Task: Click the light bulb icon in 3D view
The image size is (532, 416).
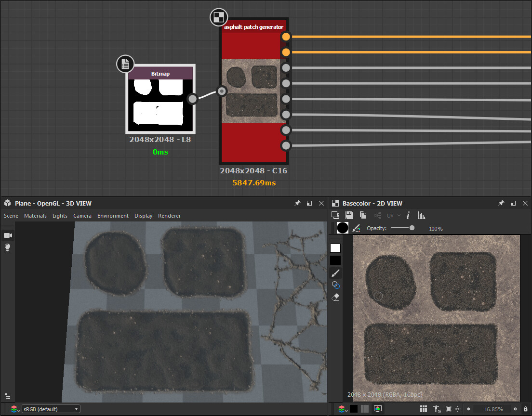Action: tap(8, 247)
